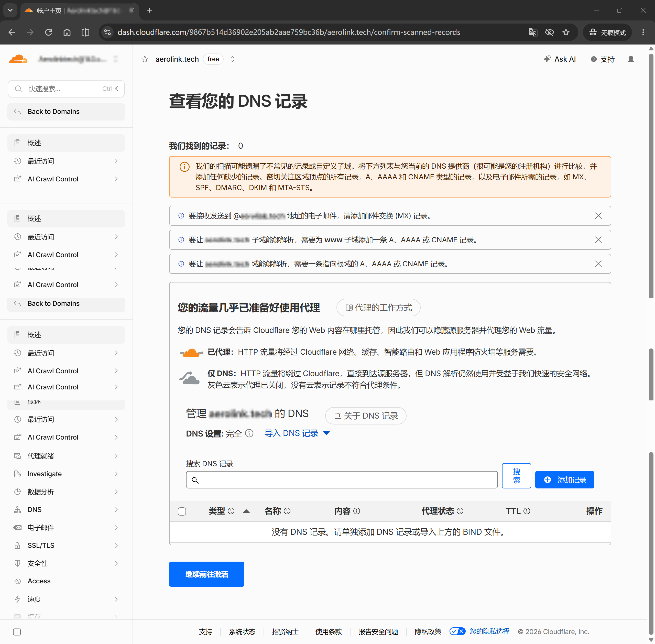Reload the current page

(49, 32)
